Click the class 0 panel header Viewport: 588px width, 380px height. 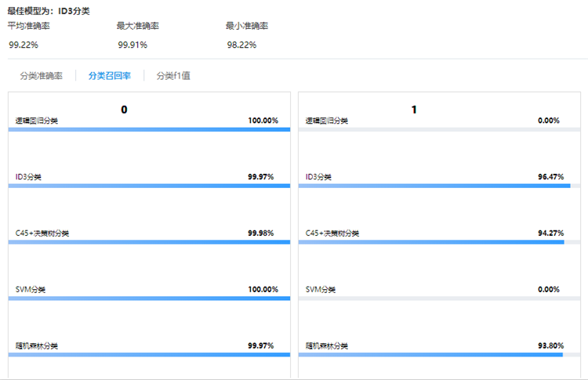(124, 110)
